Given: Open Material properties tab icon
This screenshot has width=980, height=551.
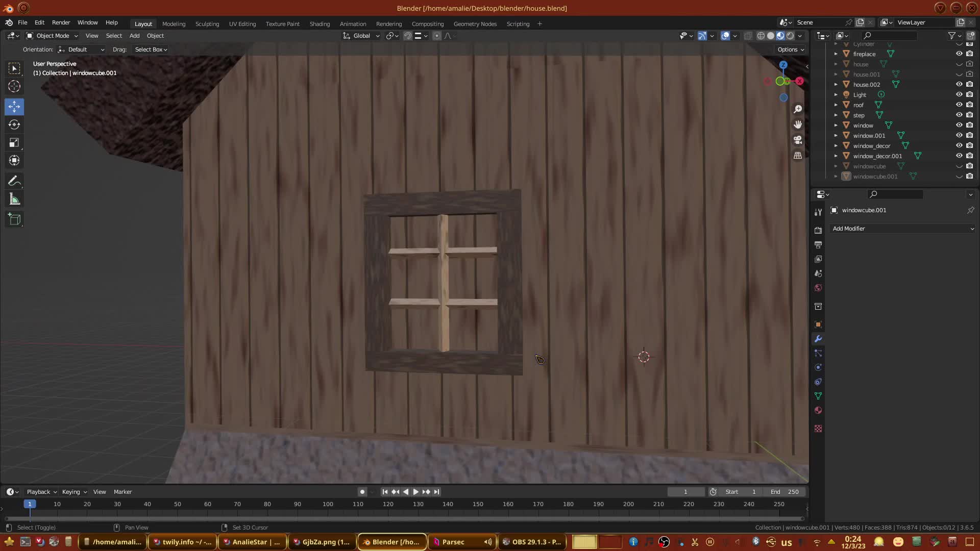Looking at the screenshot, I should [x=818, y=410].
